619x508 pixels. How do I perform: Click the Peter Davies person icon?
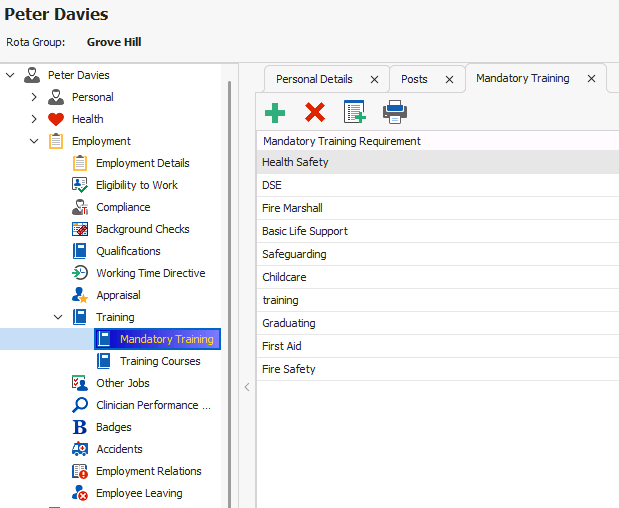32,75
